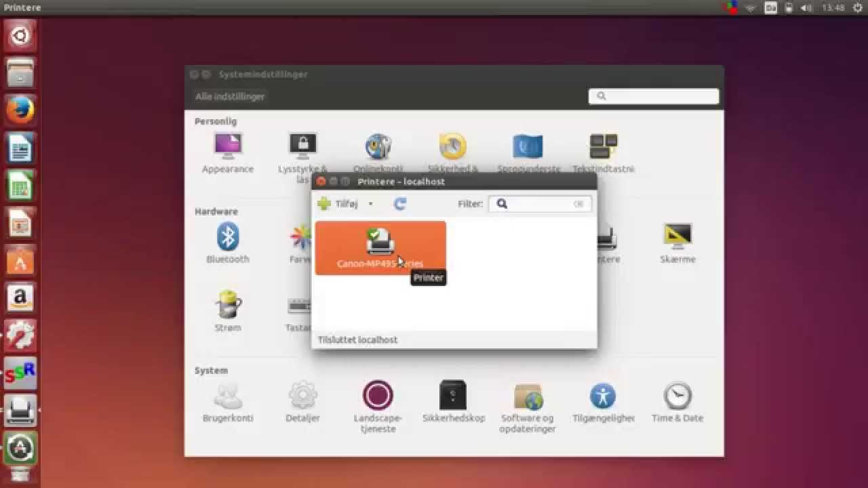The image size is (868, 488).
Task: Open the Sikkerhed & privacy settings icon
Action: [x=453, y=153]
